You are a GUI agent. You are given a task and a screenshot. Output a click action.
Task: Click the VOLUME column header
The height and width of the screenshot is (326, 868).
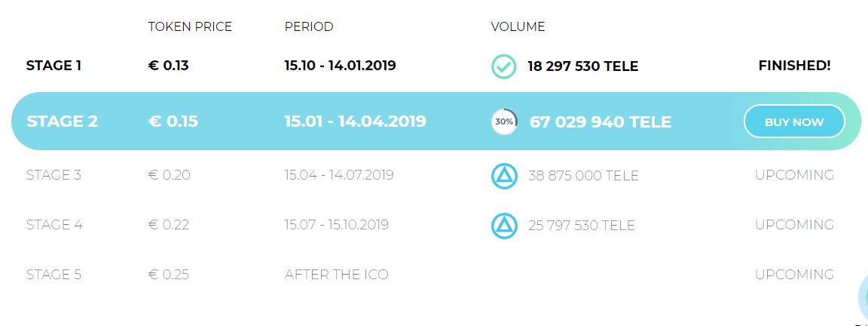click(518, 27)
